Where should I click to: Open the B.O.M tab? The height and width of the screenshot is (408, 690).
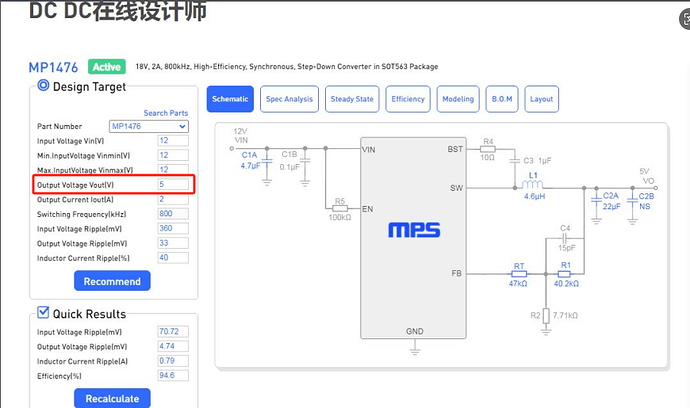coord(502,99)
